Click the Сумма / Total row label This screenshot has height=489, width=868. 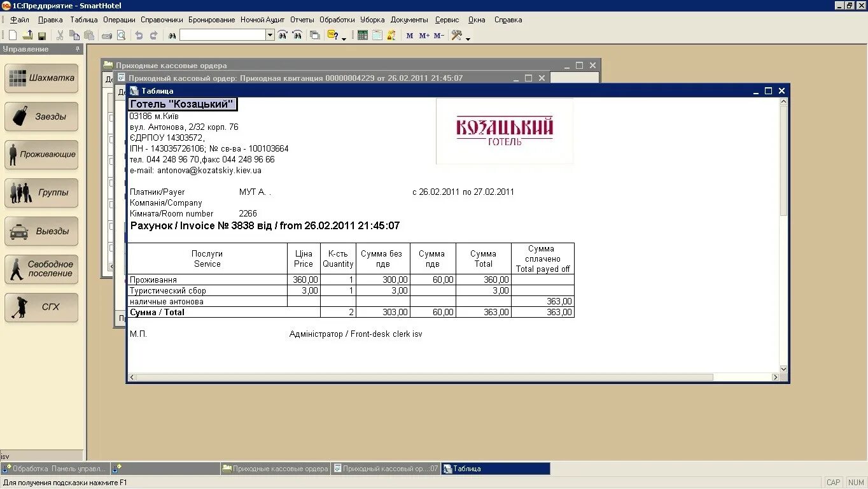coord(157,313)
